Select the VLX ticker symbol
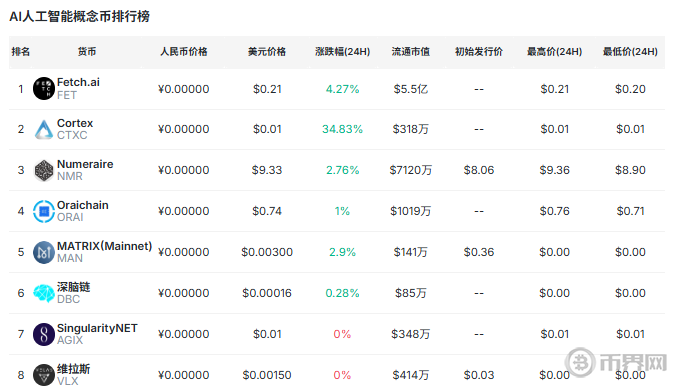 (x=67, y=381)
